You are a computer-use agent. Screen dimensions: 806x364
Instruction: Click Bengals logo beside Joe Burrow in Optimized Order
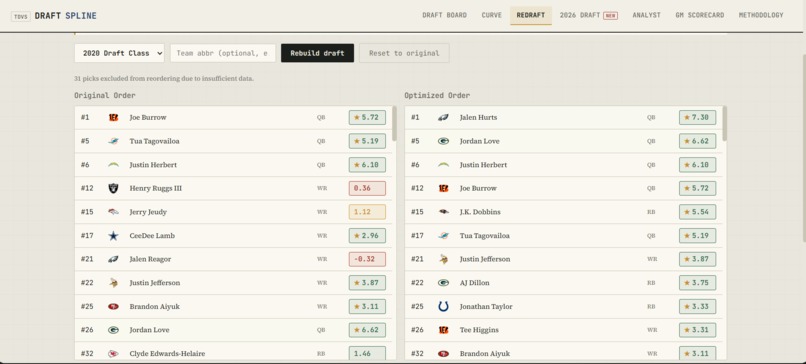click(x=443, y=188)
